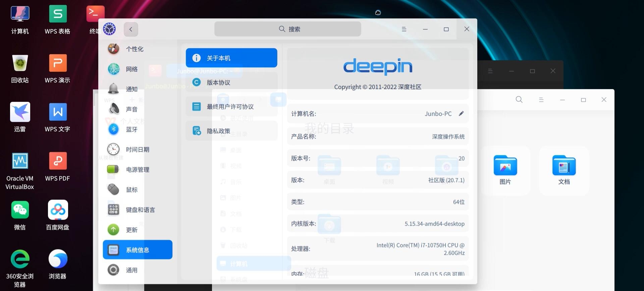The height and width of the screenshot is (291, 644).
Task: Launch 微信 WeChat from desktop
Action: (x=20, y=215)
